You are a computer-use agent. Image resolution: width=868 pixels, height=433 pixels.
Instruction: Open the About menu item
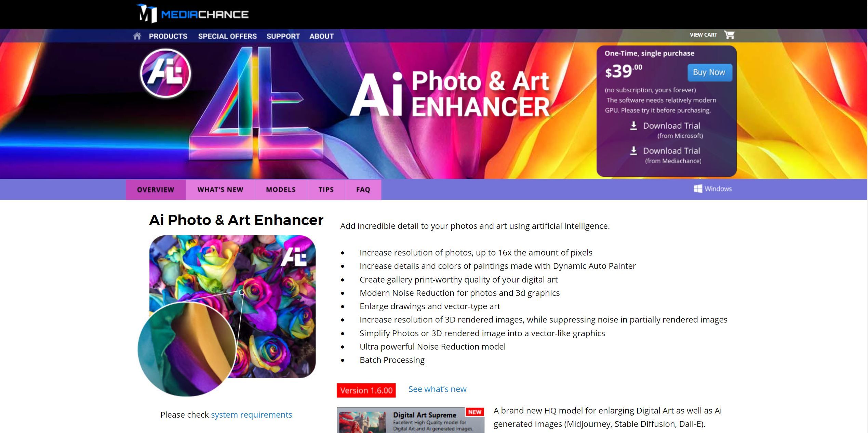click(x=321, y=36)
